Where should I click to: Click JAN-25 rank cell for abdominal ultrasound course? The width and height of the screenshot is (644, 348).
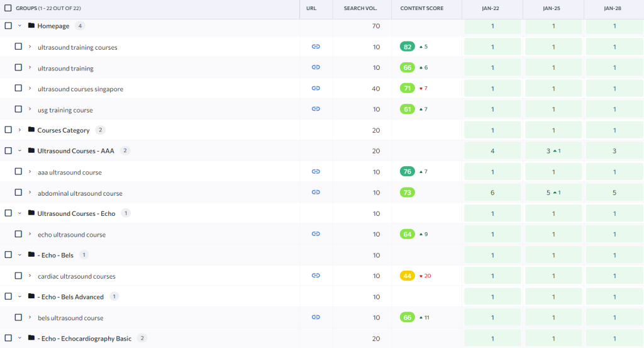click(553, 193)
